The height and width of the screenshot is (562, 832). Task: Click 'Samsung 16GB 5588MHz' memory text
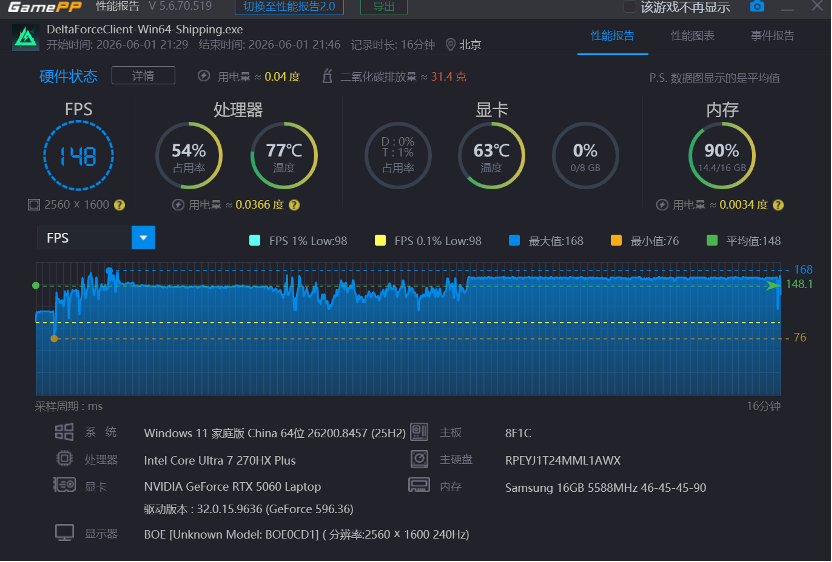pos(605,487)
